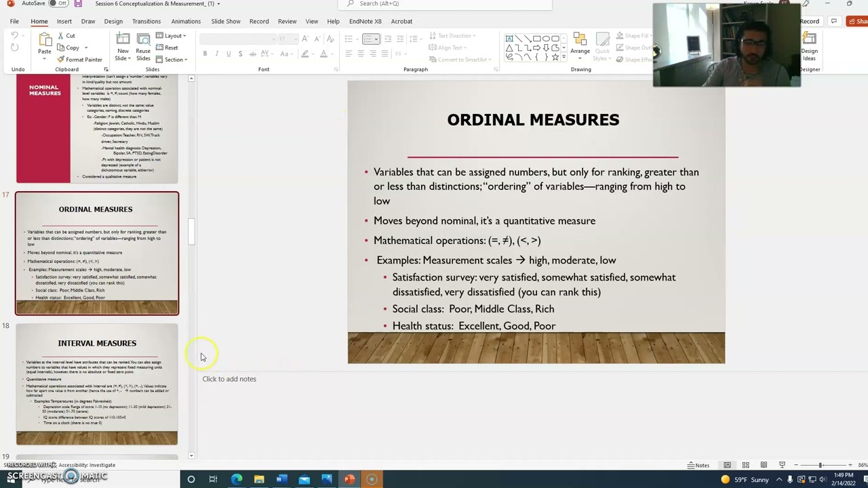Toggle text Shadow formatting
Image resolution: width=868 pixels, height=488 pixels.
click(x=240, y=54)
